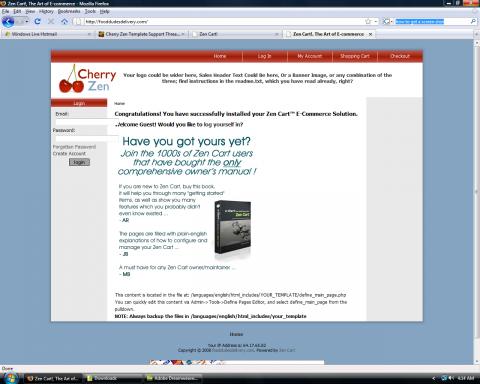This screenshot has height=384, width=480.
Task: Go back with the Firefox back arrow
Action: click(8, 22)
